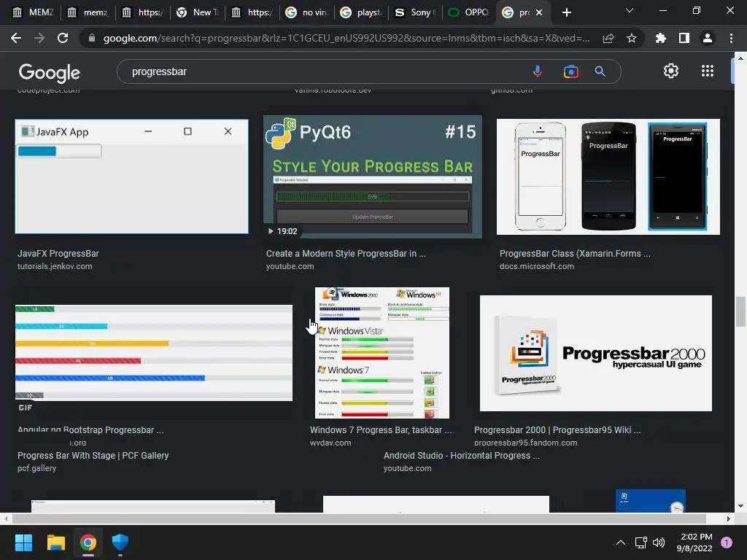This screenshot has height=560, width=747.
Task: Reload the current page
Action: pos(63,38)
